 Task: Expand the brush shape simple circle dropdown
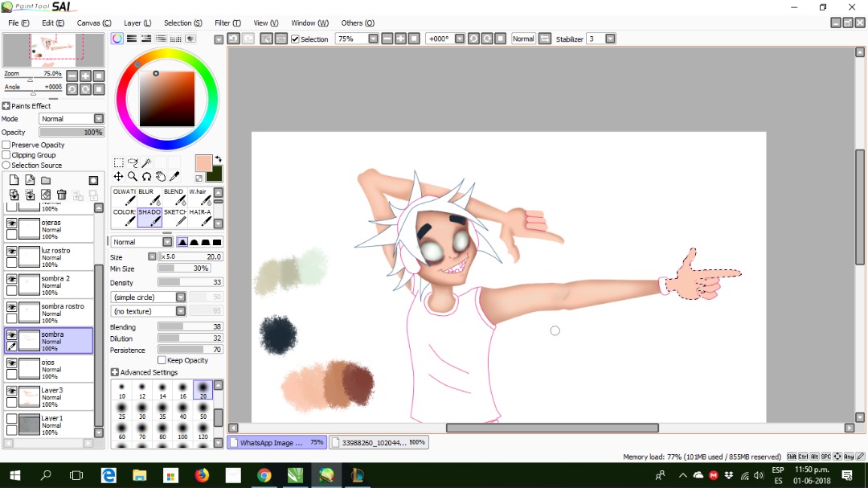(x=149, y=297)
